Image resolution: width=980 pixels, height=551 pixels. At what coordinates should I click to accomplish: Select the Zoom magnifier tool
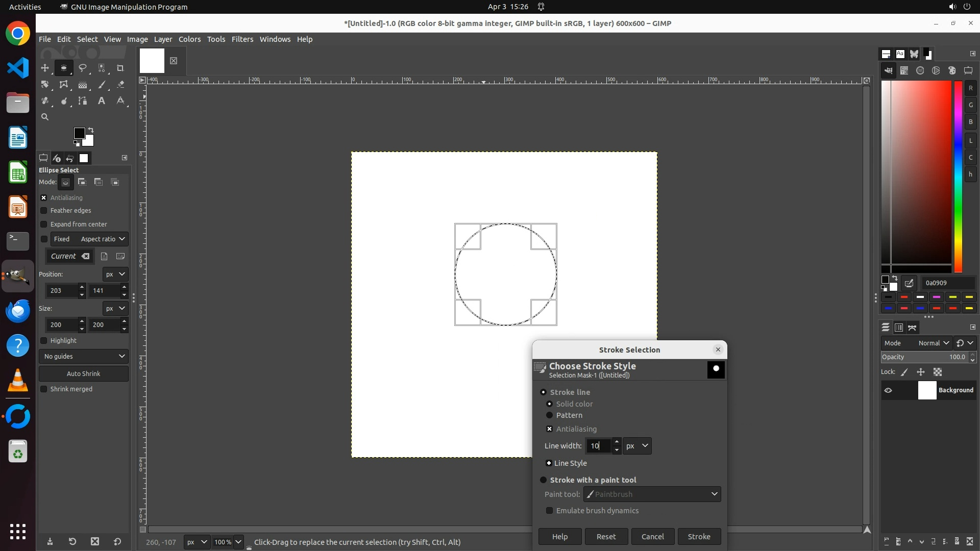[45, 117]
